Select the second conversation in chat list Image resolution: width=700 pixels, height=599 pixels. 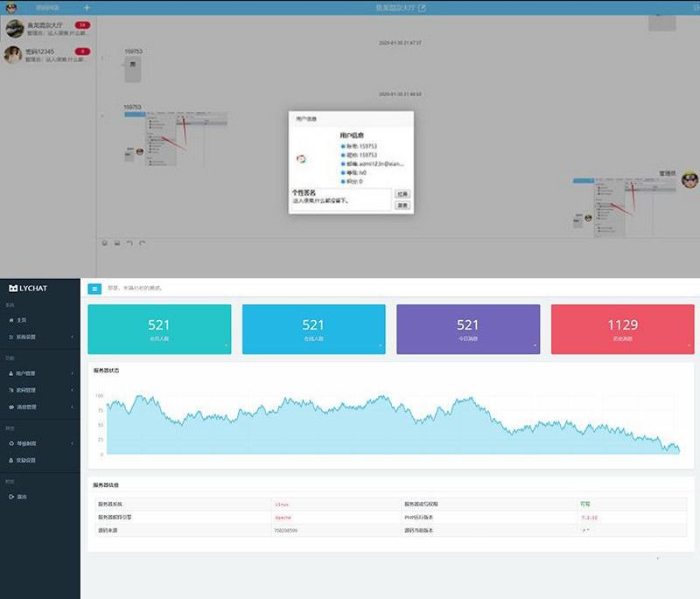(x=48, y=55)
